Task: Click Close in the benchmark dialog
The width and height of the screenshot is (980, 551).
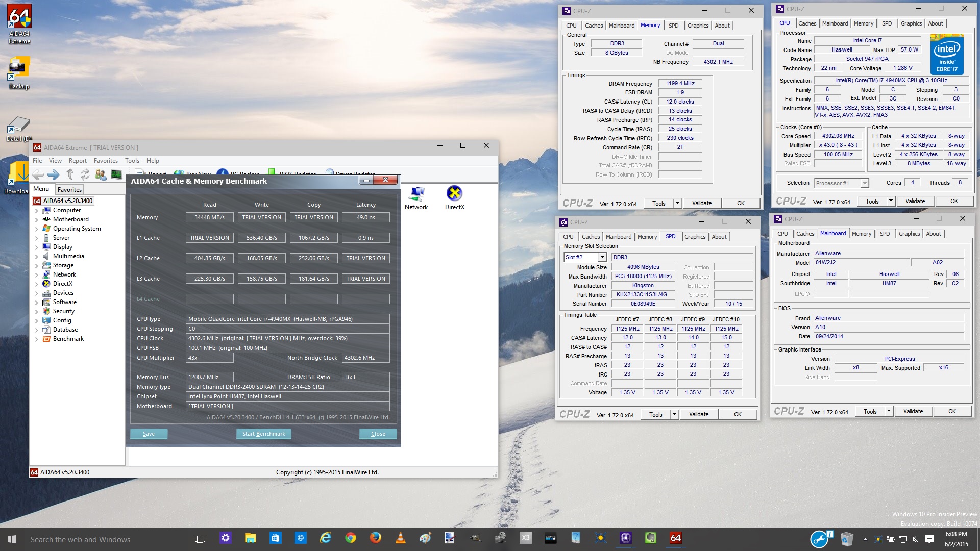Action: click(x=378, y=434)
